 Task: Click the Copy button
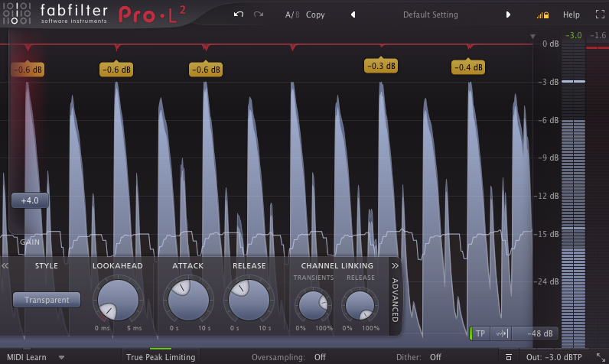[x=315, y=15]
